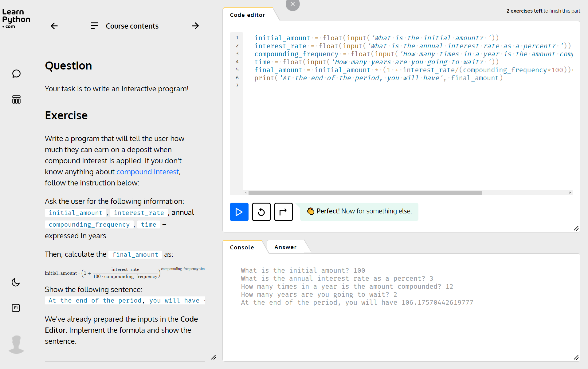The height and width of the screenshot is (369, 588).
Task: Click the compounding_frequency code tag
Action: 89,224
